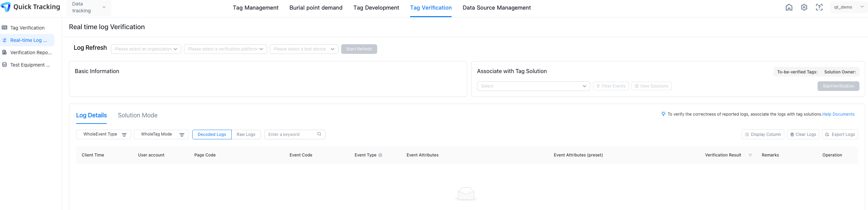
Task: Go to Tag Management menu
Action: pyautogui.click(x=255, y=8)
